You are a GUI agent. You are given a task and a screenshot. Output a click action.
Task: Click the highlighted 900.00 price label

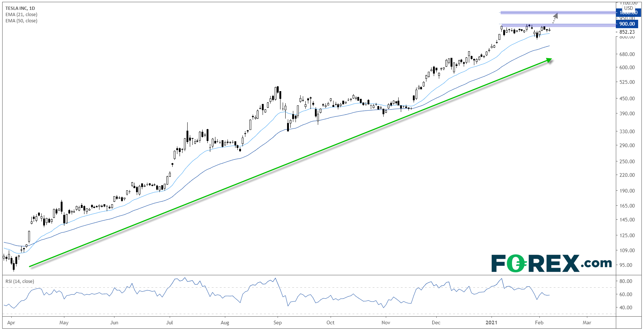pyautogui.click(x=627, y=24)
